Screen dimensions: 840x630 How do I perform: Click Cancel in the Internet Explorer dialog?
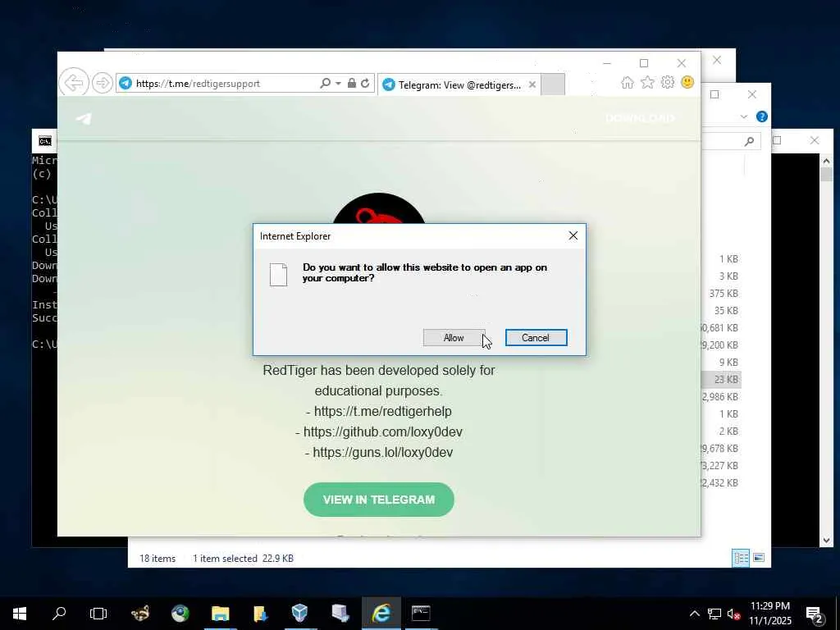(x=536, y=337)
